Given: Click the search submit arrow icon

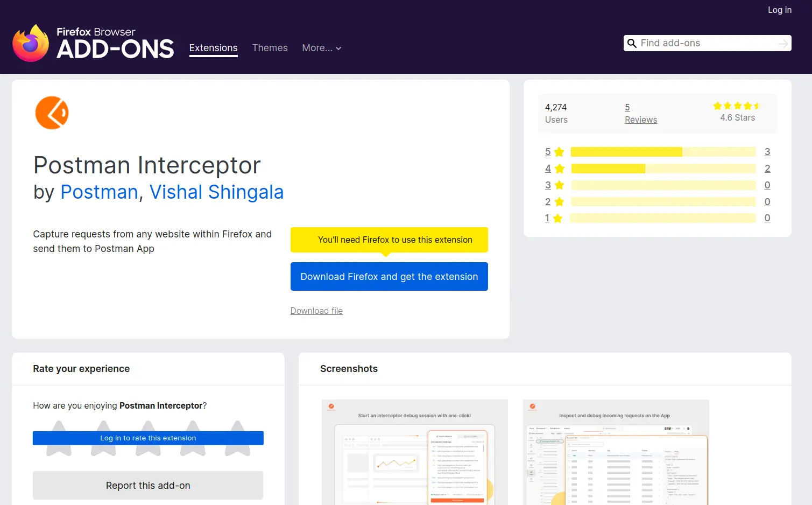Looking at the screenshot, I should [x=783, y=44].
